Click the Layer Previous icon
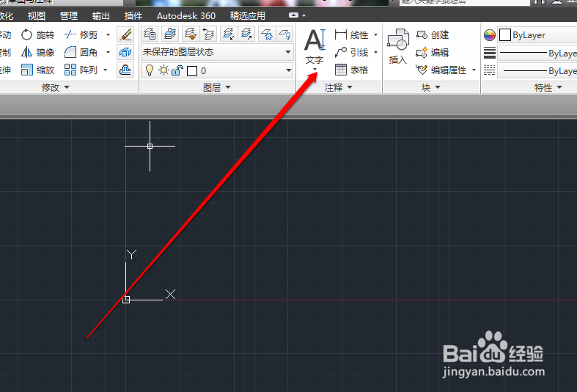This screenshot has height=392, width=577. 208,34
